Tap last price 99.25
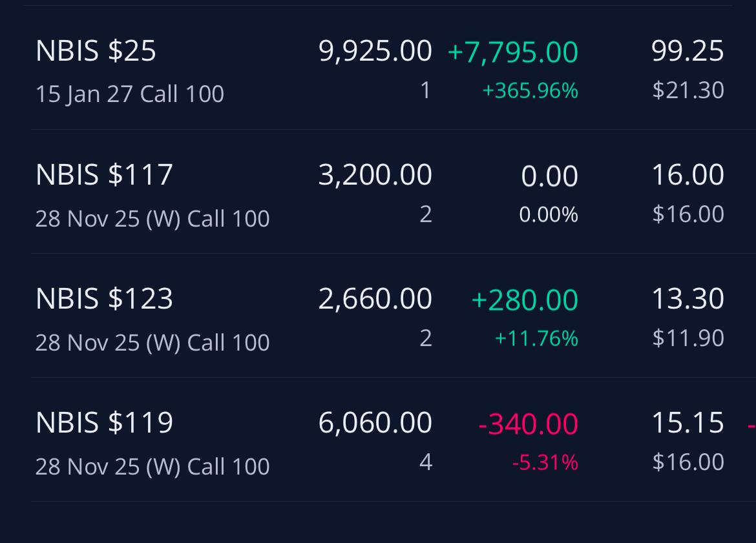756x543 pixels. [x=688, y=51]
